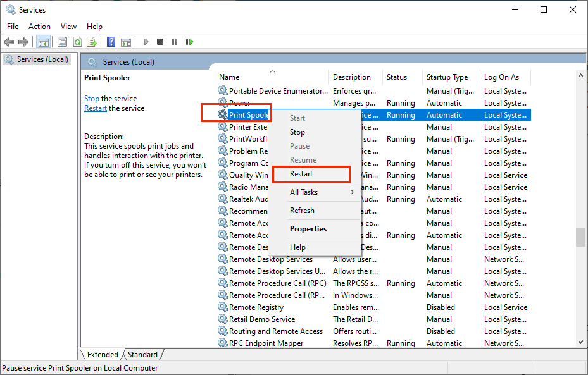Open the Action menu
588x375 pixels.
39,26
